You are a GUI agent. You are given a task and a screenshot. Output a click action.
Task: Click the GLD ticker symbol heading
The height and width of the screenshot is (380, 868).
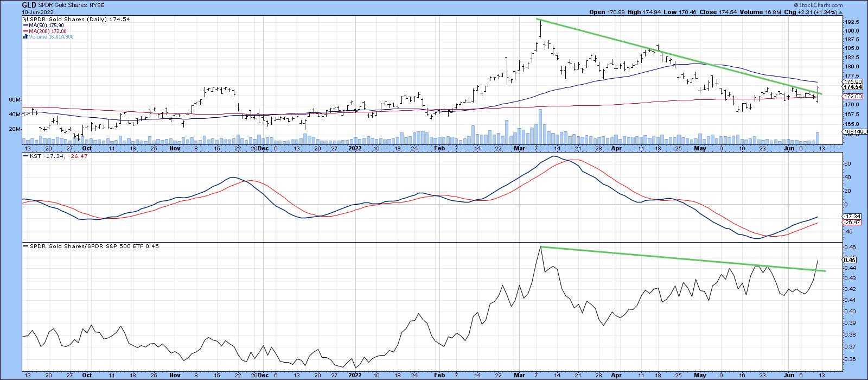(x=29, y=5)
